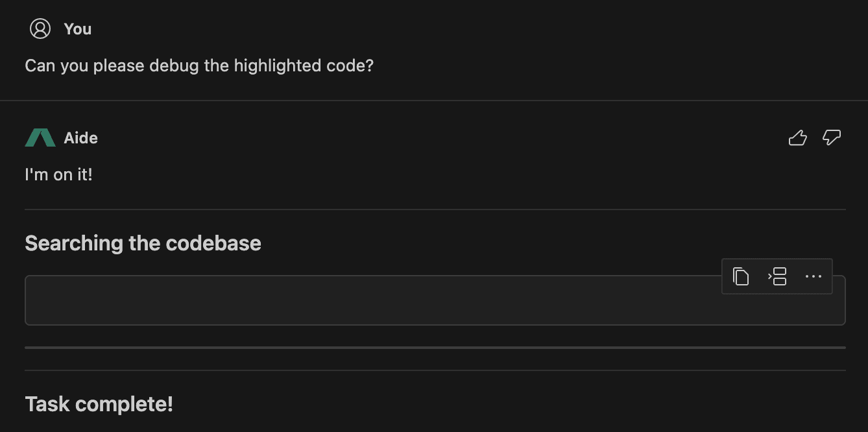Click inside the empty code block

click(372, 300)
